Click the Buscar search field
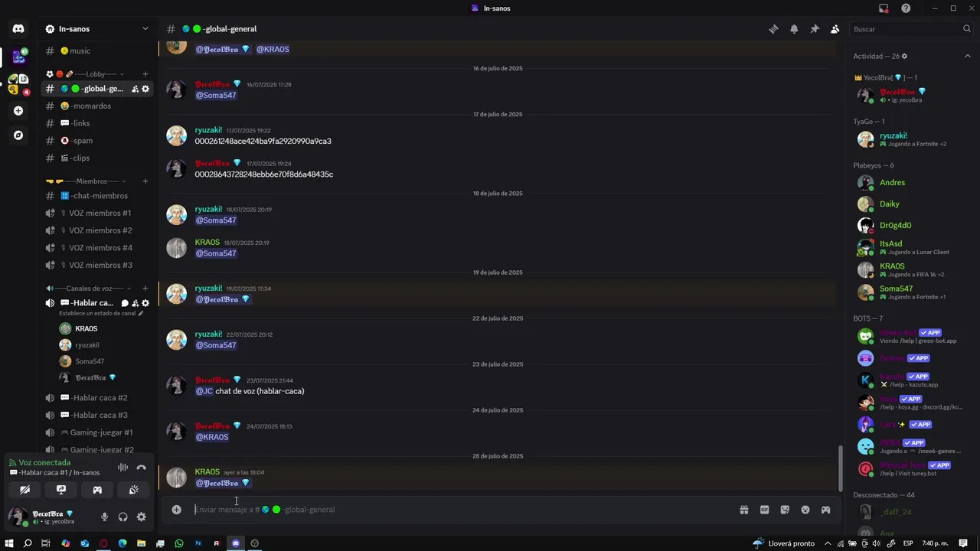 [911, 29]
